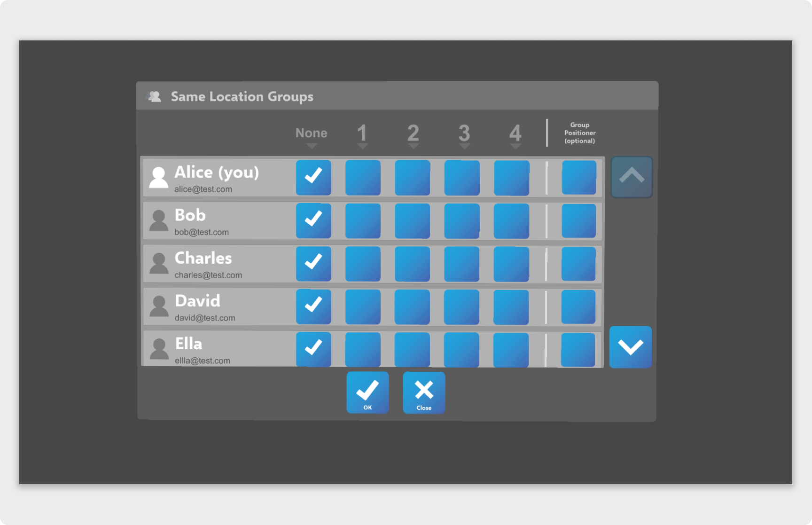Select the Bob name label
This screenshot has width=812, height=525.
point(190,215)
